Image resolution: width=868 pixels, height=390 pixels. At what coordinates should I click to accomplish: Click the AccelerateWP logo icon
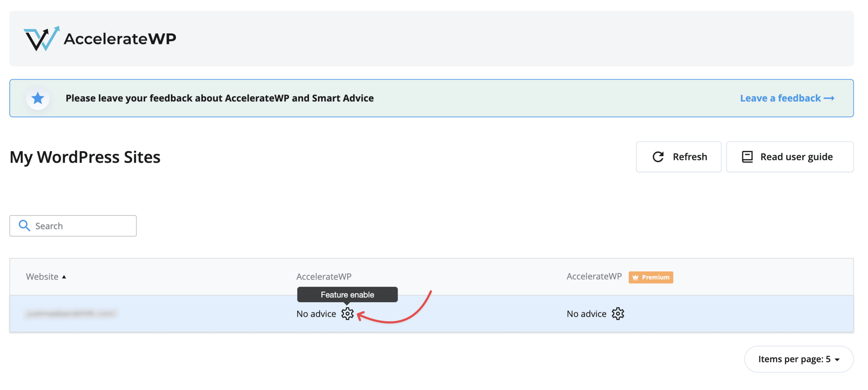[x=41, y=38]
